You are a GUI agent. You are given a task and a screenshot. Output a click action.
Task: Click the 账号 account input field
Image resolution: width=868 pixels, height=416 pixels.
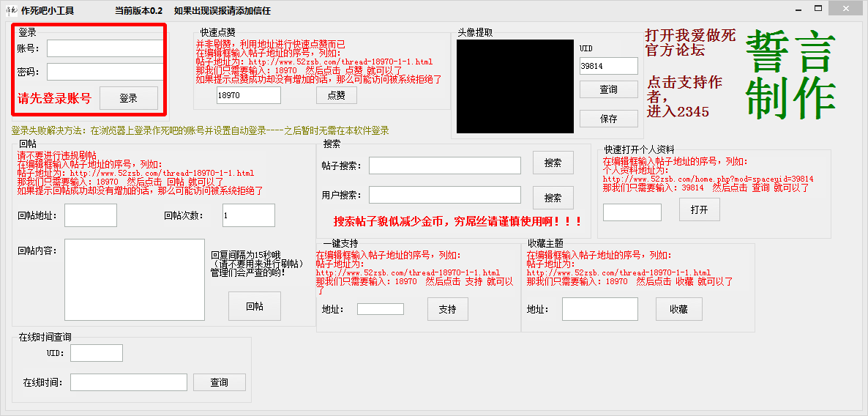[x=105, y=48]
